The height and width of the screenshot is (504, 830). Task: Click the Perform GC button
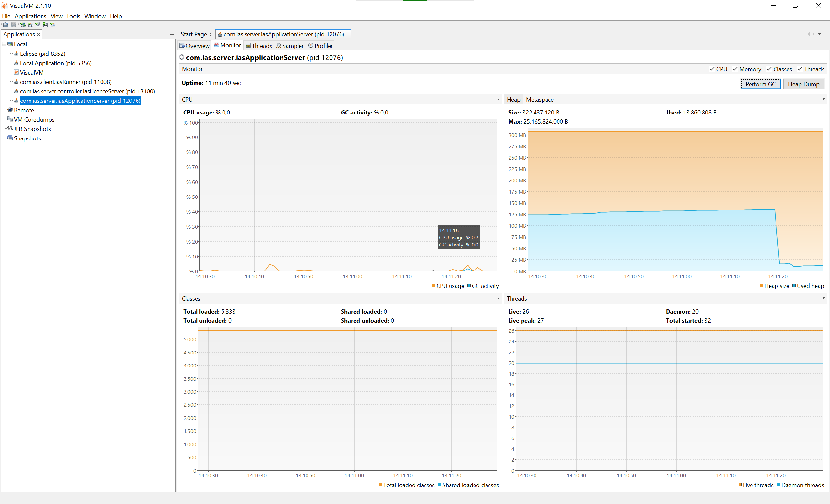(x=760, y=84)
